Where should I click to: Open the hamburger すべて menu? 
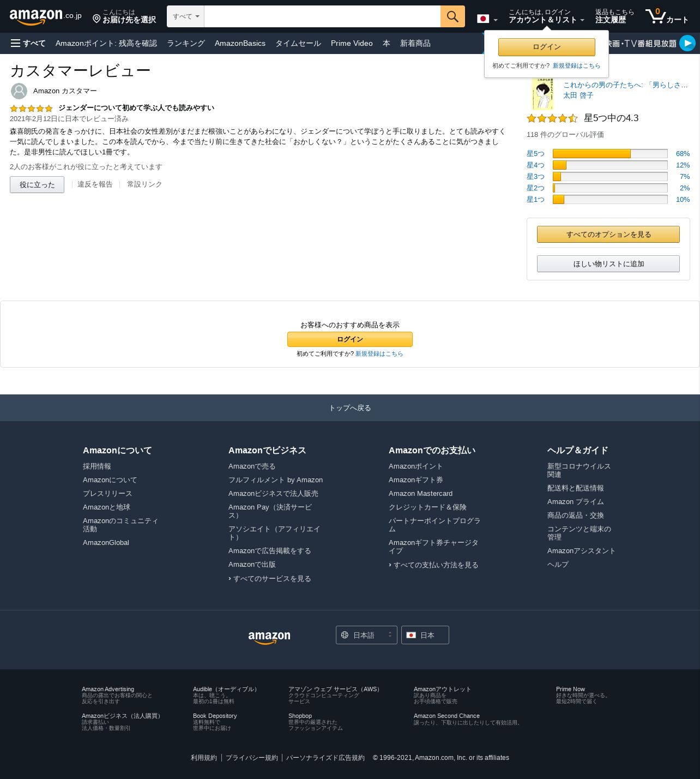tap(28, 43)
